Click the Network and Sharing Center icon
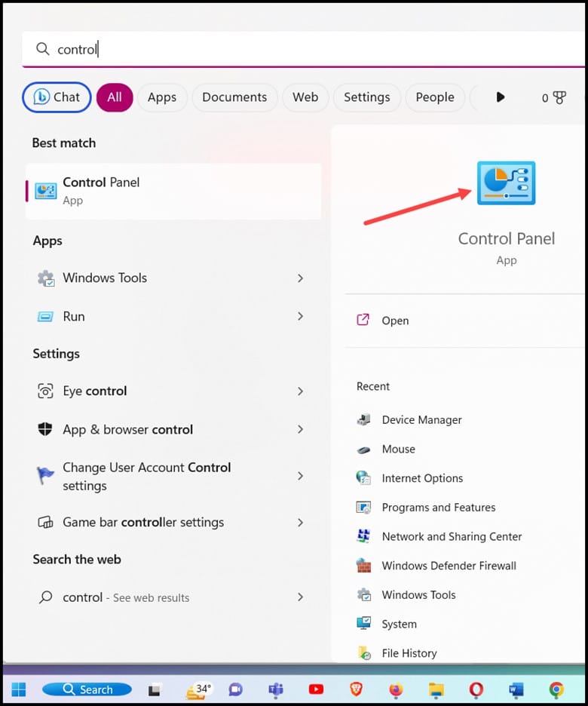The image size is (588, 706). (x=363, y=536)
